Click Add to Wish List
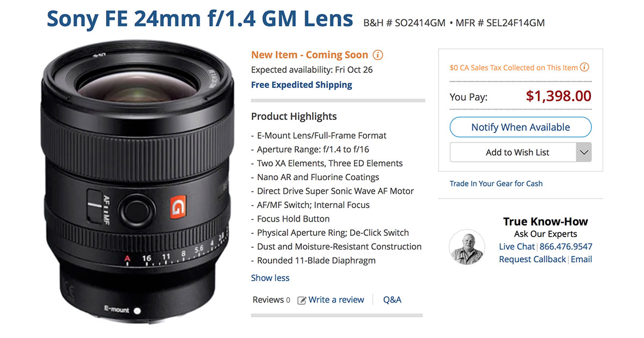Image resolution: width=644 pixels, height=338 pixels. [517, 152]
